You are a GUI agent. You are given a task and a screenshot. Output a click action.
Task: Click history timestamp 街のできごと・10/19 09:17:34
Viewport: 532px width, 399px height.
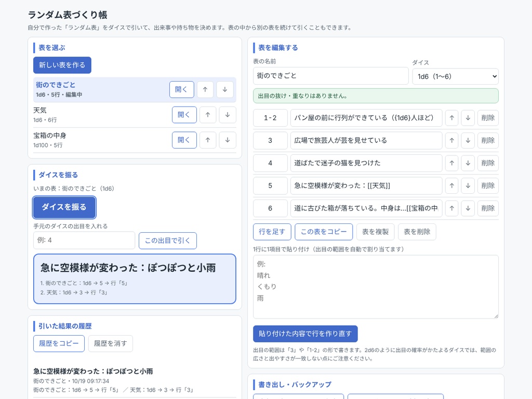click(x=71, y=381)
